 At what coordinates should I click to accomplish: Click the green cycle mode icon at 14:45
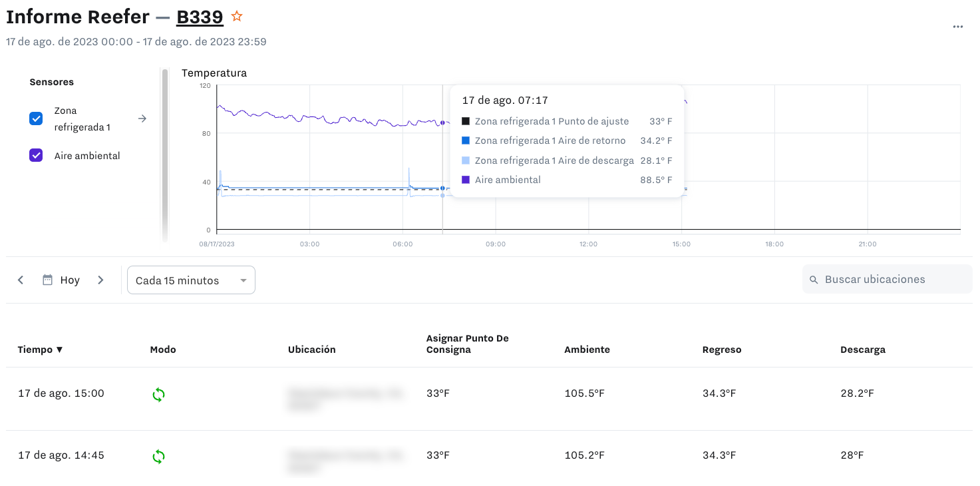158,457
